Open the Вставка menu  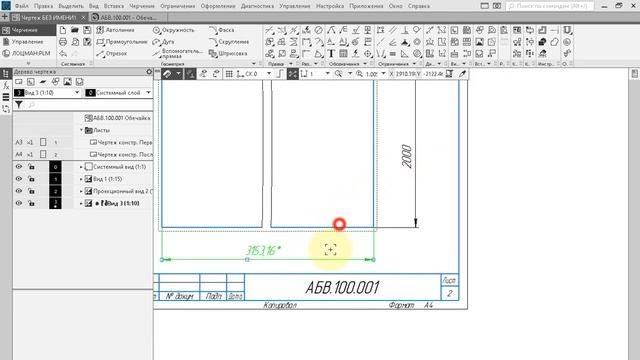(114, 6)
